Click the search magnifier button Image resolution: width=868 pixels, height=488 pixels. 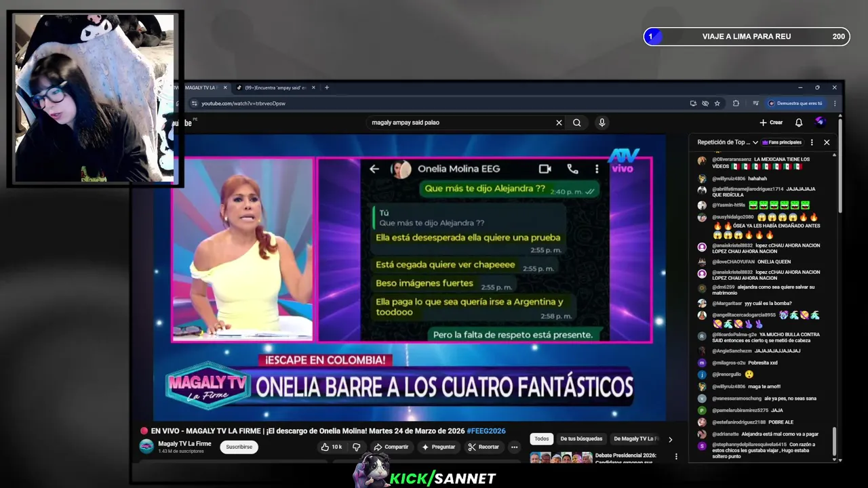(576, 123)
